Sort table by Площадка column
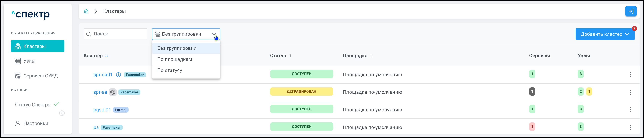 [371, 56]
